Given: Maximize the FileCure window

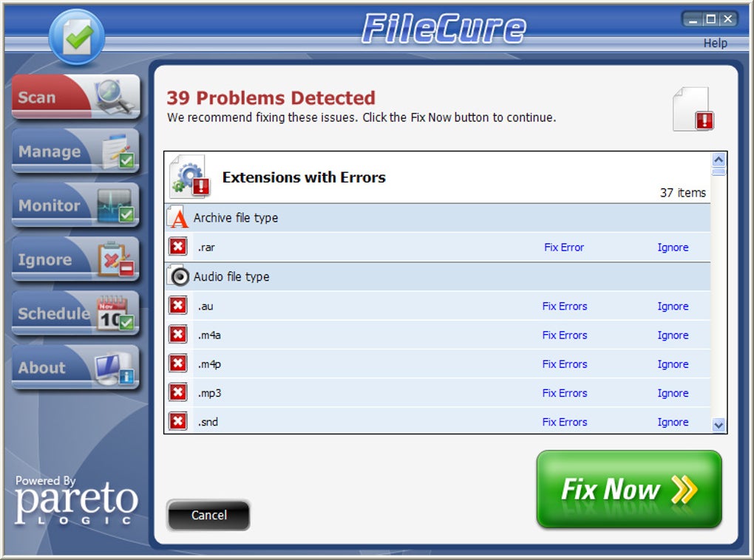Looking at the screenshot, I should point(710,19).
